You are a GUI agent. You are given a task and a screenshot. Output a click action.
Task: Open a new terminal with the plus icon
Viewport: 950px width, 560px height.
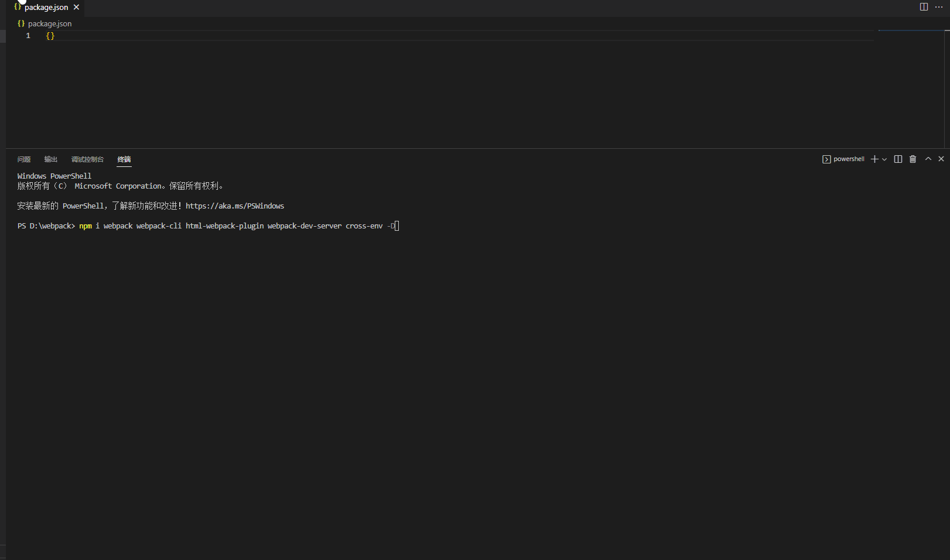(873, 159)
